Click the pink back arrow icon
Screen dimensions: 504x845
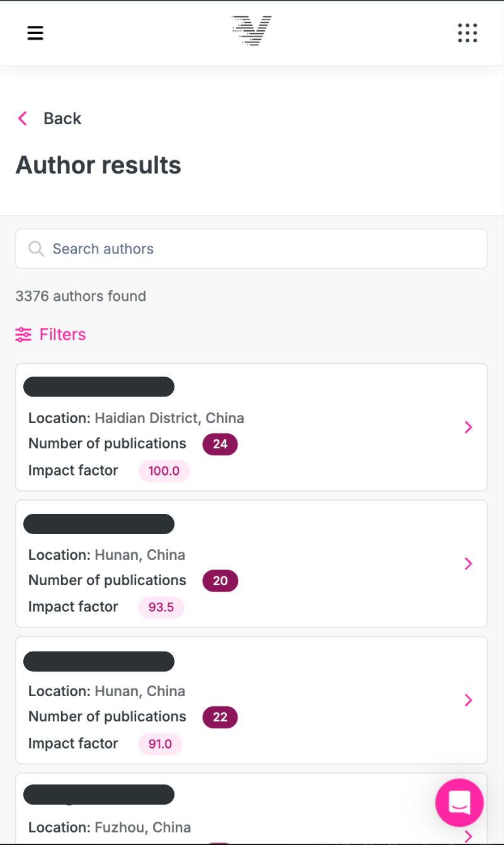click(23, 119)
